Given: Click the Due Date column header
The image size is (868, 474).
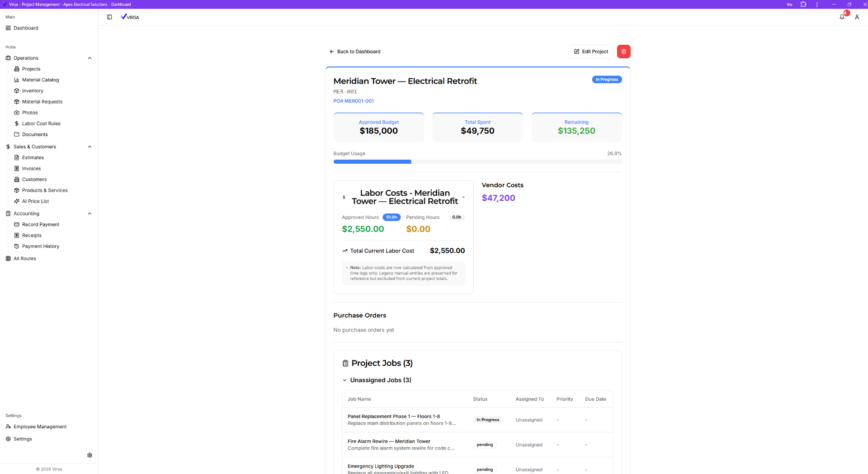Looking at the screenshot, I should pyautogui.click(x=595, y=399).
